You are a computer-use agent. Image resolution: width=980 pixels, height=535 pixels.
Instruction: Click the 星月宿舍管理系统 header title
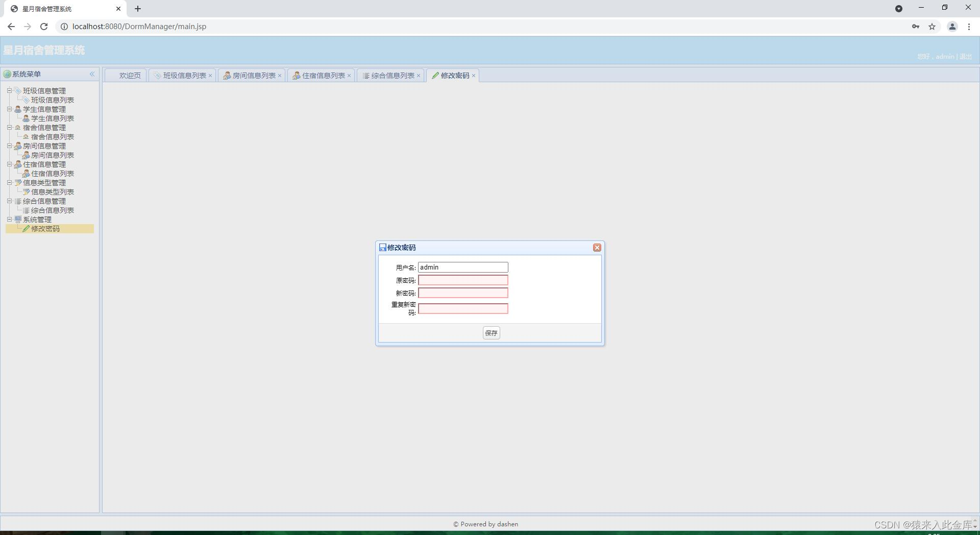(44, 50)
